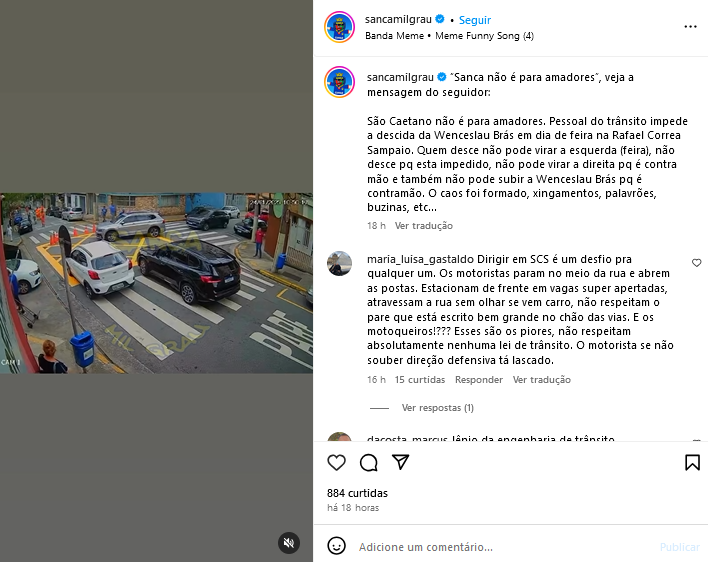The image size is (708, 562).
Task: Click the traffic video to pause
Action: tap(156, 283)
